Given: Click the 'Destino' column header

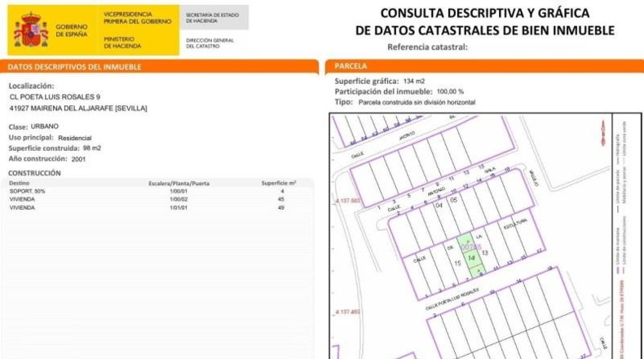Looking at the screenshot, I should pyautogui.click(x=19, y=183).
